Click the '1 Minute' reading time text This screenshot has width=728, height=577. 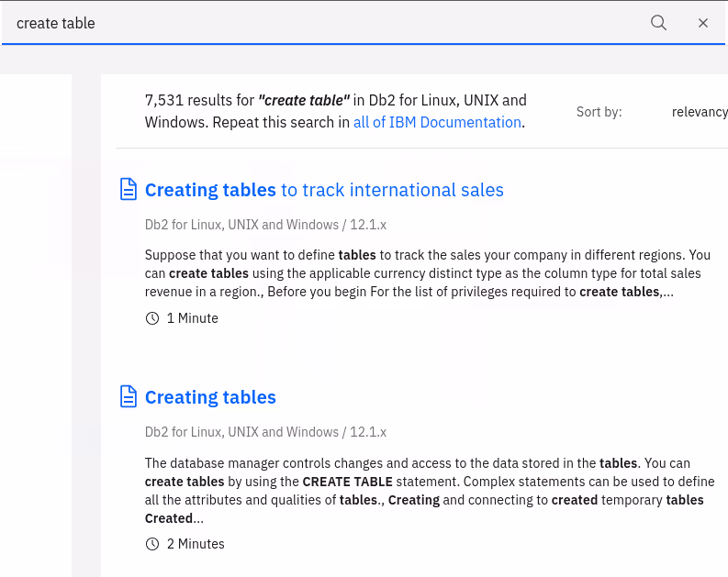point(192,318)
